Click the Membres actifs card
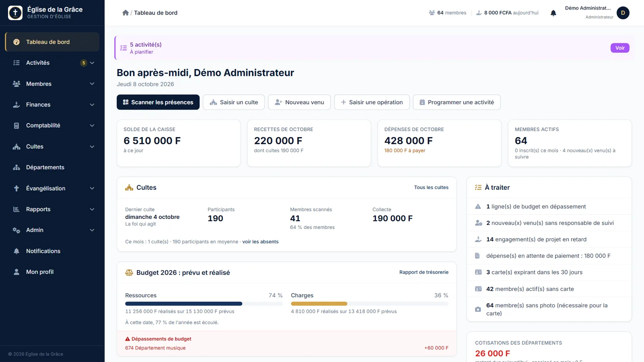This screenshot has height=362, width=644. click(x=570, y=143)
